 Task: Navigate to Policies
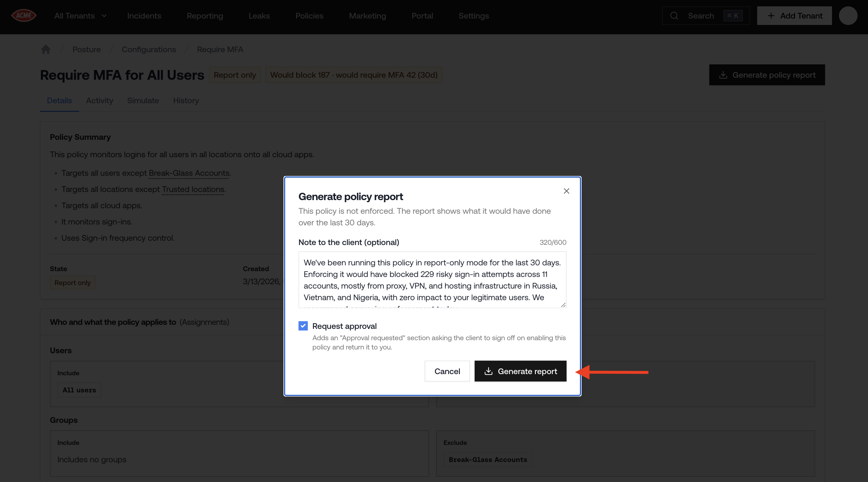(309, 16)
